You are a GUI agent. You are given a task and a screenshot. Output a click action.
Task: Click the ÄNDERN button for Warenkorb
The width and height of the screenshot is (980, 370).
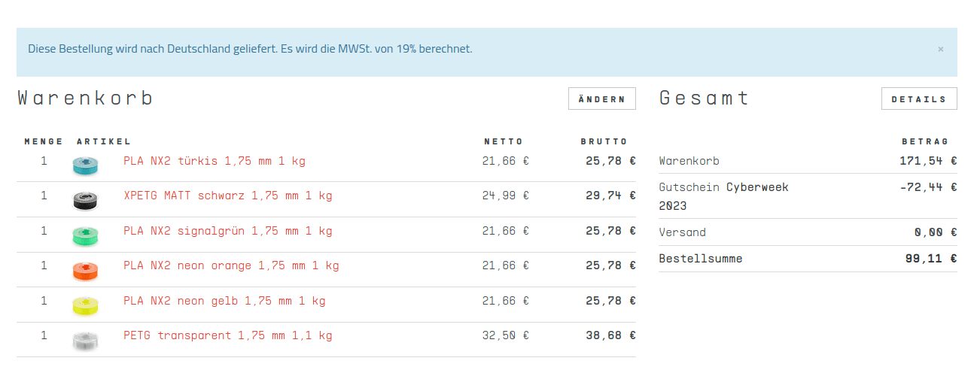602,99
